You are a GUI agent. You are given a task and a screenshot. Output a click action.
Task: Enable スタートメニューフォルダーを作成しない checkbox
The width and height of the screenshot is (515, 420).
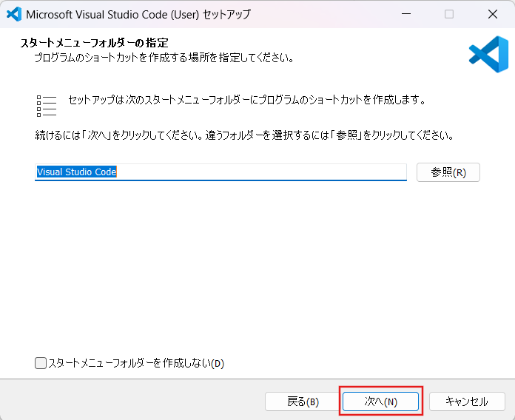coord(41,363)
